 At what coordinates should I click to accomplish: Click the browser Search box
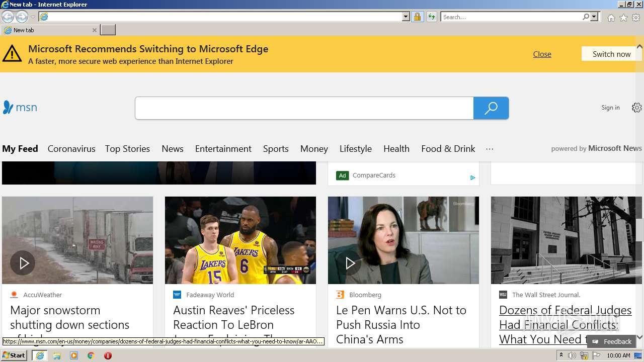pos(511,17)
